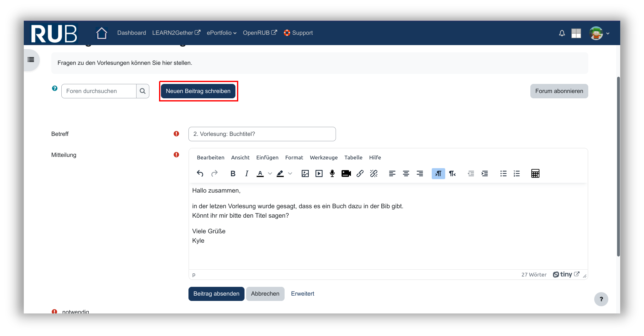Click the Erweitert link
The image size is (644, 336).
click(302, 294)
